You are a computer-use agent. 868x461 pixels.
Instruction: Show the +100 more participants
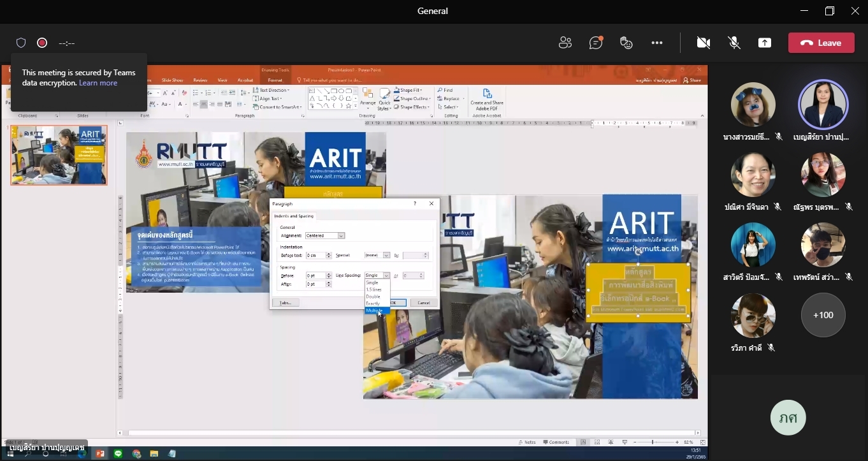coord(823,315)
